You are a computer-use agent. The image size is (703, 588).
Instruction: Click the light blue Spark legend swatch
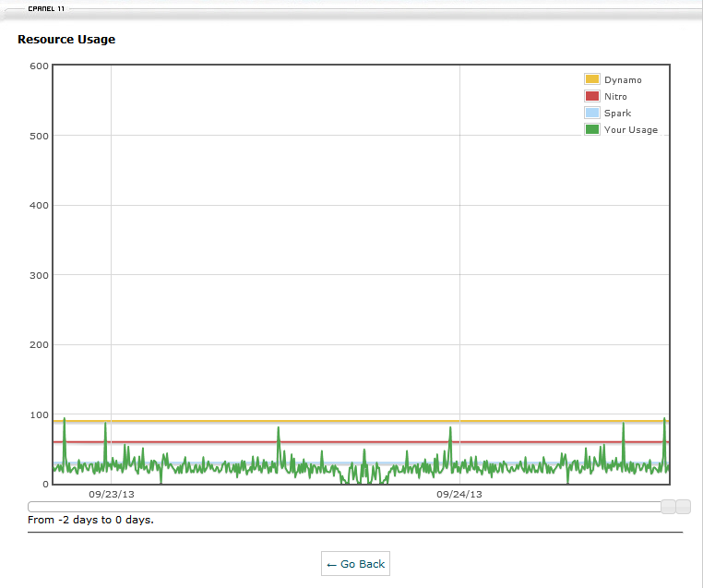point(592,114)
